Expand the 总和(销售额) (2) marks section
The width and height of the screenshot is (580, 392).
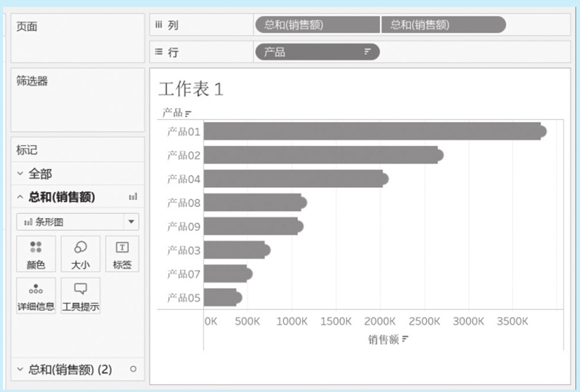click(x=21, y=369)
